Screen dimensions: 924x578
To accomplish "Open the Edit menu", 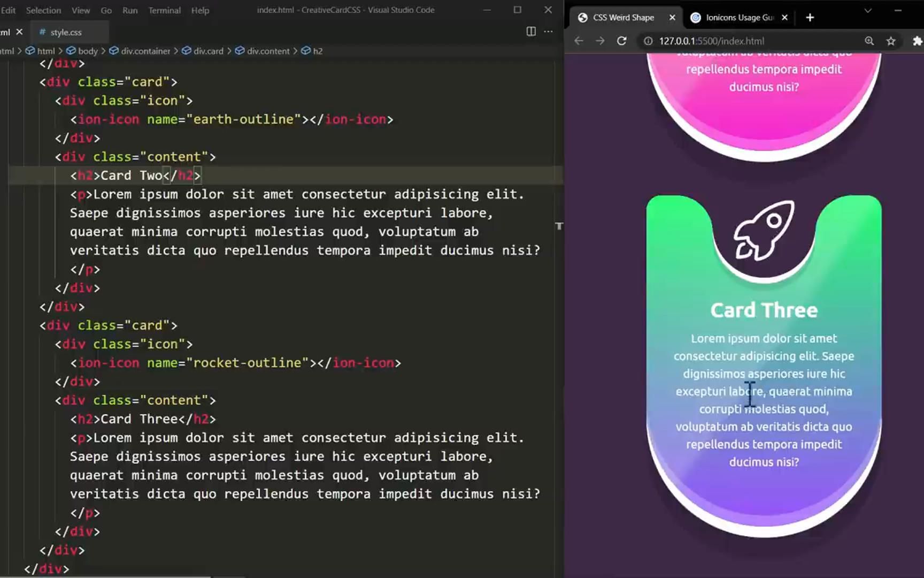I will pyautogui.click(x=8, y=10).
